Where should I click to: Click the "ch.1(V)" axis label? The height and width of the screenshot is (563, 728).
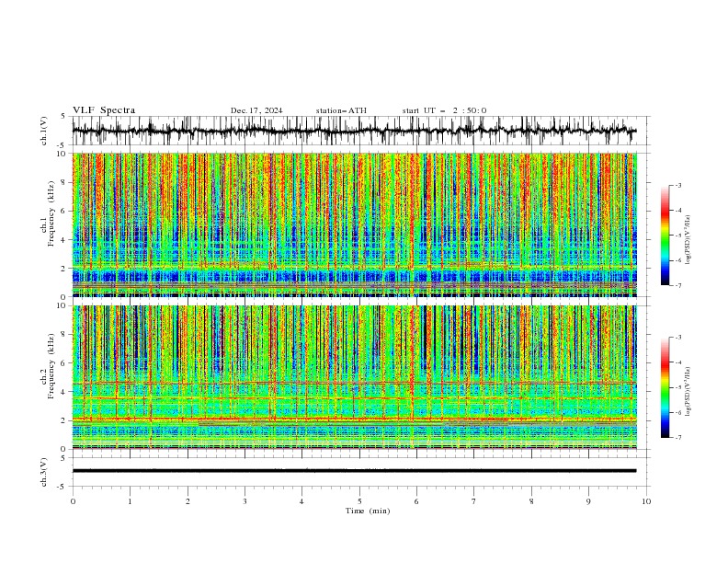[44, 131]
